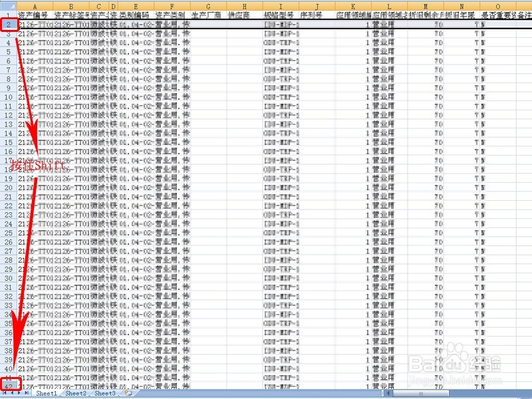Image resolution: width=532 pixels, height=399 pixels.
Task: Select column G header
Action: coord(208,6)
